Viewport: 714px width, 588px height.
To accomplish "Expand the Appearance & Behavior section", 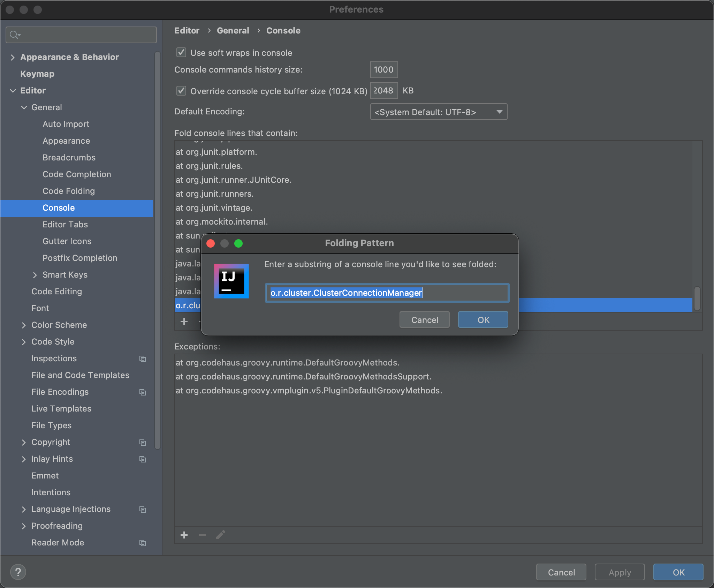I will (13, 56).
